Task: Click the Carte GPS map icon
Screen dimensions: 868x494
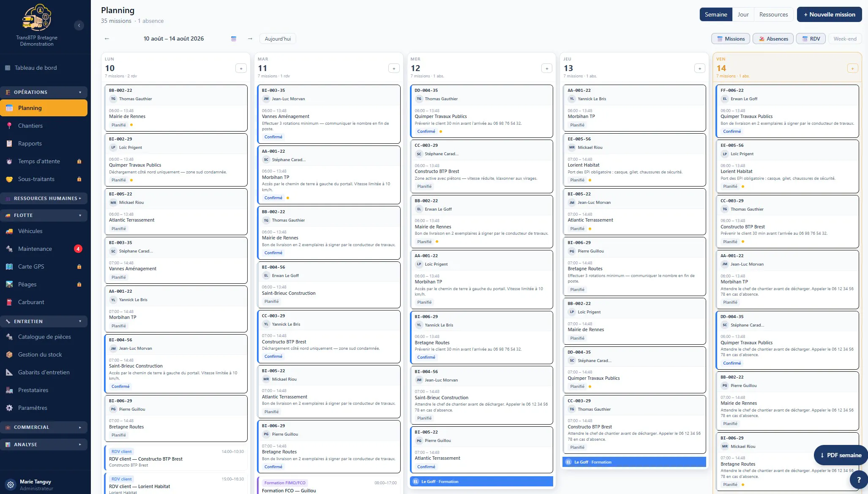Action: coord(9,266)
